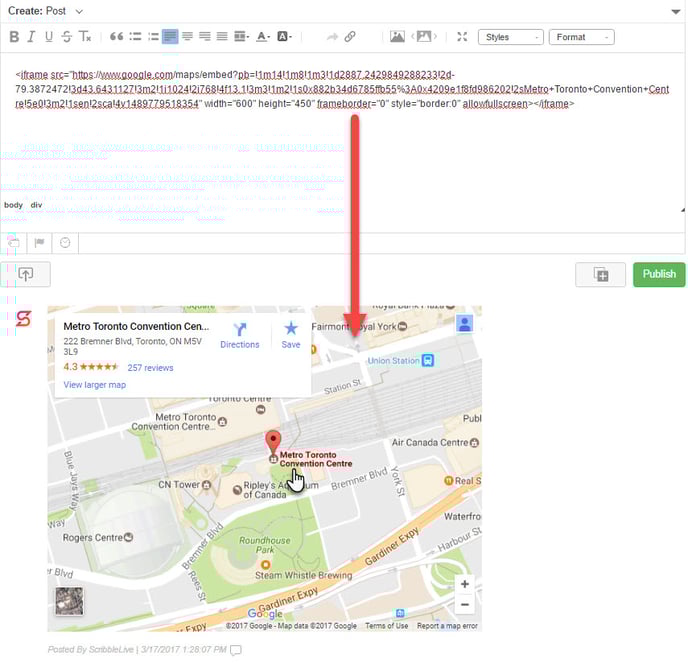Click the Union Station transit icon
Viewport: 688px width, 663px height.
pos(428,361)
